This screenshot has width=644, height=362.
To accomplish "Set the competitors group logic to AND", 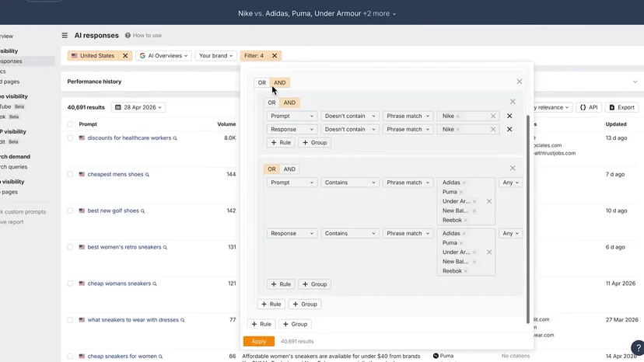I will tap(289, 169).
